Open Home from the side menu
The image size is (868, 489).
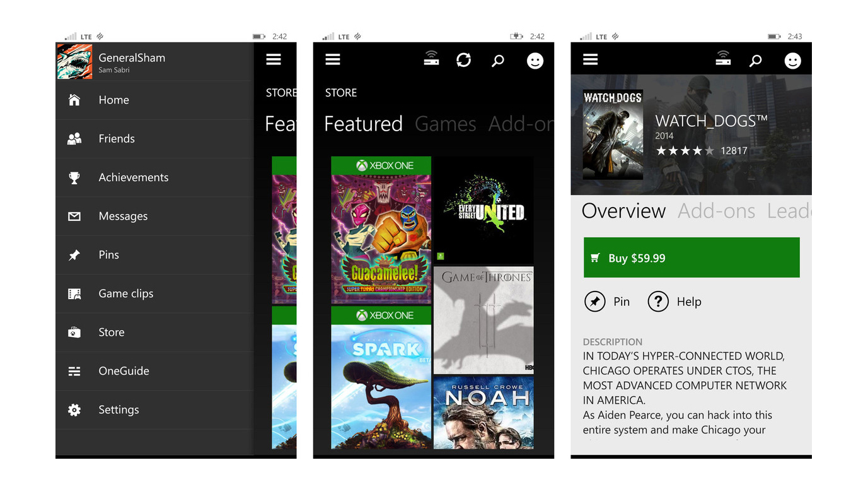(x=154, y=100)
